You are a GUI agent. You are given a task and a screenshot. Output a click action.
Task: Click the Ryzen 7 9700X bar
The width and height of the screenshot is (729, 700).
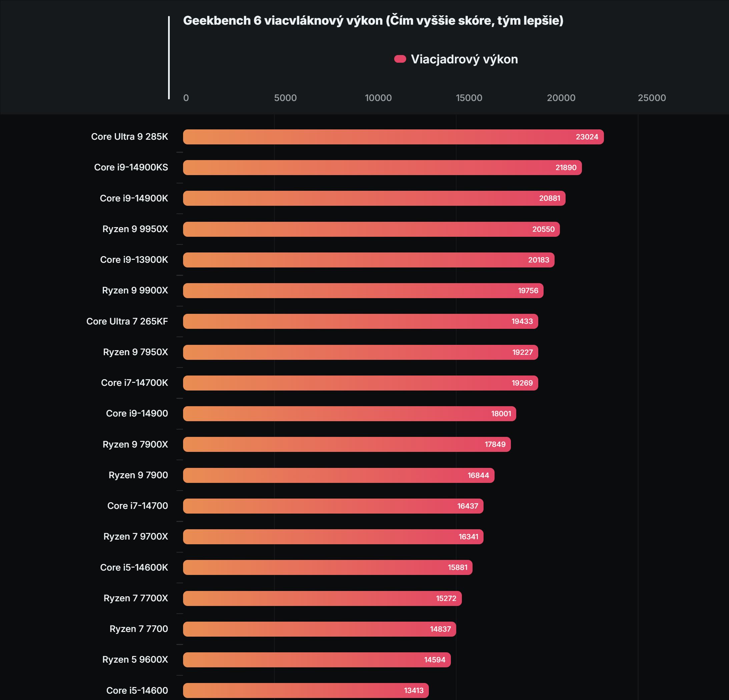tap(333, 537)
